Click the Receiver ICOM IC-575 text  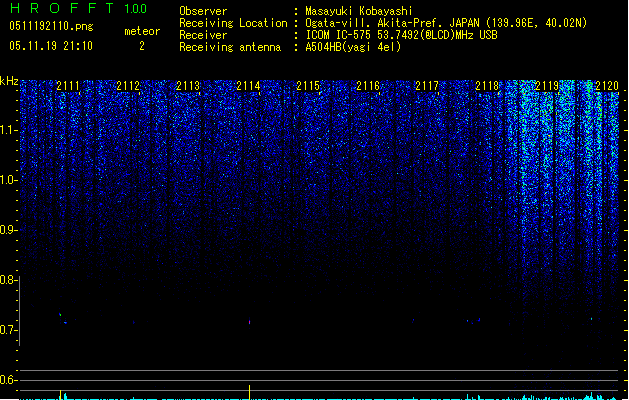coord(401,35)
